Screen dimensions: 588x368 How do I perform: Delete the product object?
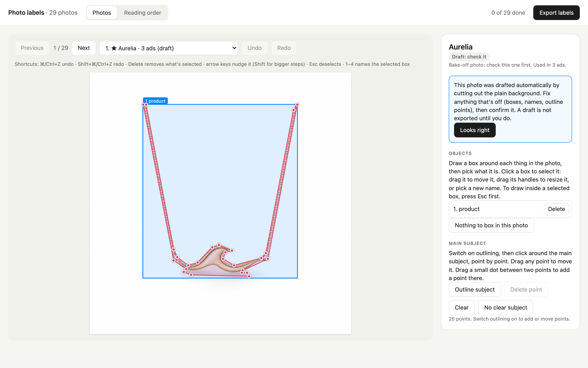click(556, 209)
